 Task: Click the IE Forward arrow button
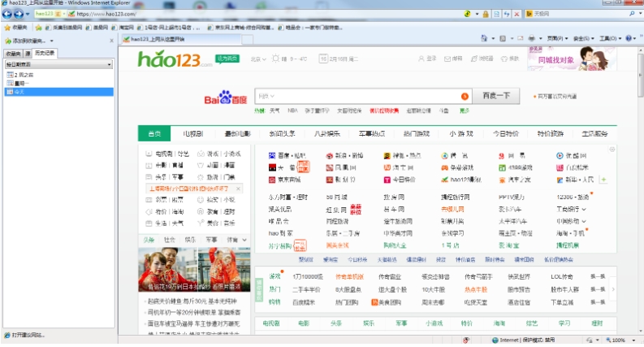(x=19, y=14)
